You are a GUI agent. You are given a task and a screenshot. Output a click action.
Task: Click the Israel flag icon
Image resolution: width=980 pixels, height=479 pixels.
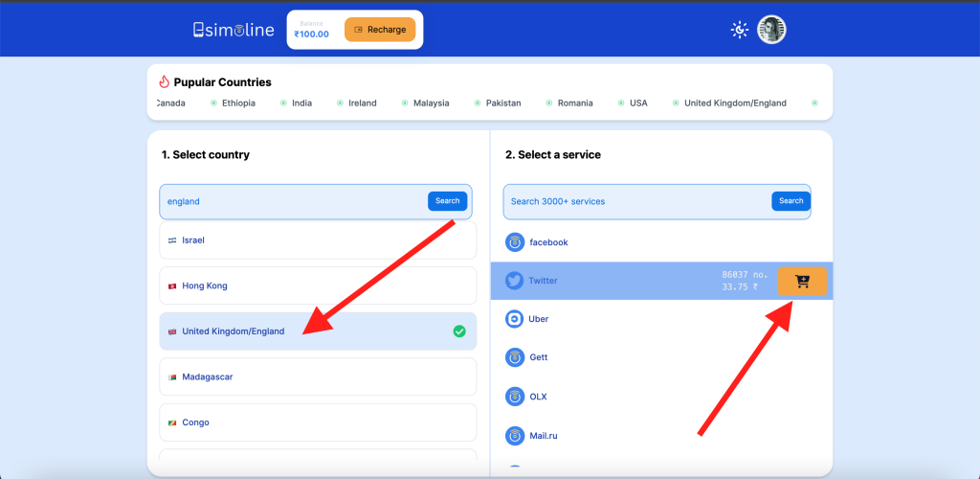coord(172,240)
